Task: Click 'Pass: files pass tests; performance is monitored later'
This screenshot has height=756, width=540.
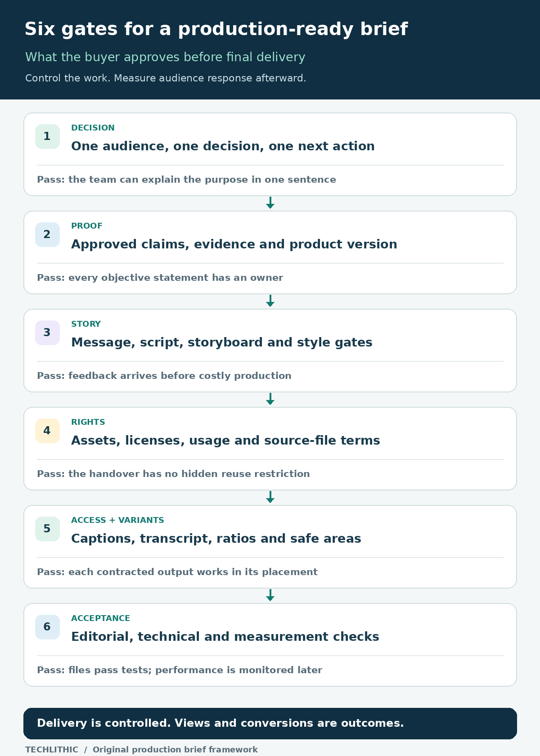Action: (180, 670)
